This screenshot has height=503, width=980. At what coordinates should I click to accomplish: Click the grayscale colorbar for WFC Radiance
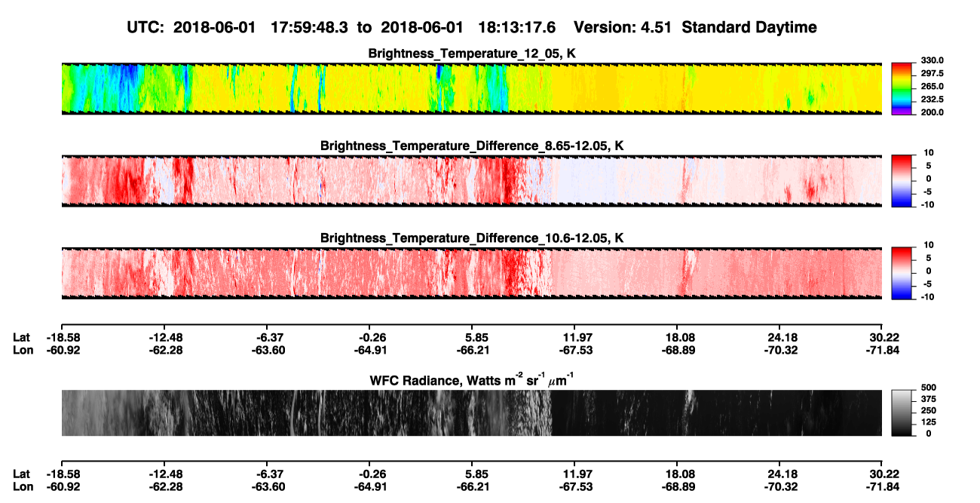click(x=902, y=413)
